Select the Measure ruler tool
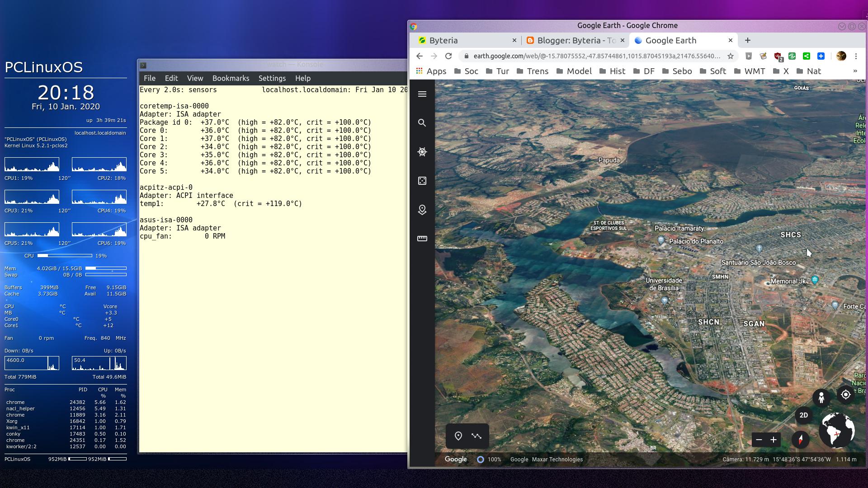Viewport: 868px width, 488px height. [x=422, y=239]
